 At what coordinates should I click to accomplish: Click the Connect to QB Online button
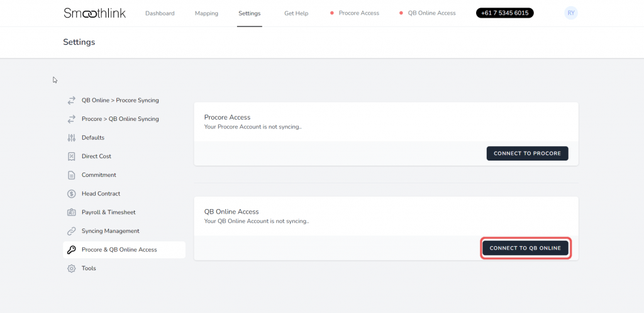(525, 248)
